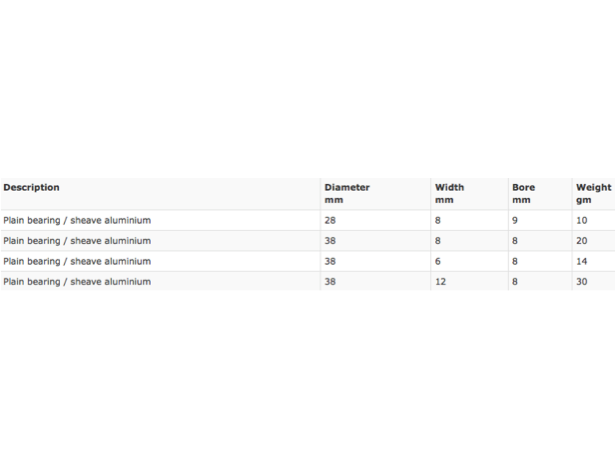Click the weight value 20
Image resolution: width=616 pixels, height=466 pixels.
(582, 241)
